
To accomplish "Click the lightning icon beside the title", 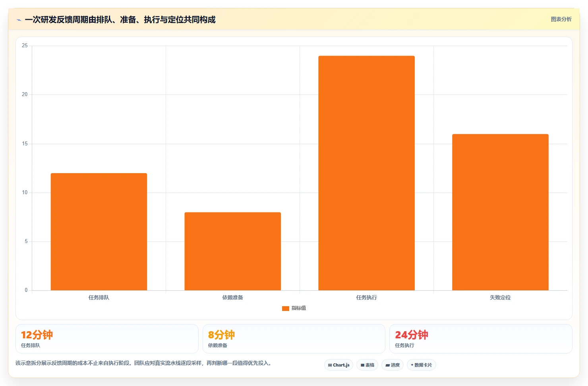I will coord(19,20).
